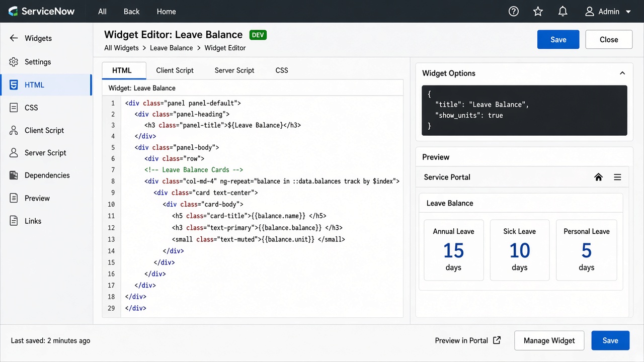The width and height of the screenshot is (644, 362).
Task: Open the Service Portal hamburger menu
Action: pyautogui.click(x=618, y=177)
